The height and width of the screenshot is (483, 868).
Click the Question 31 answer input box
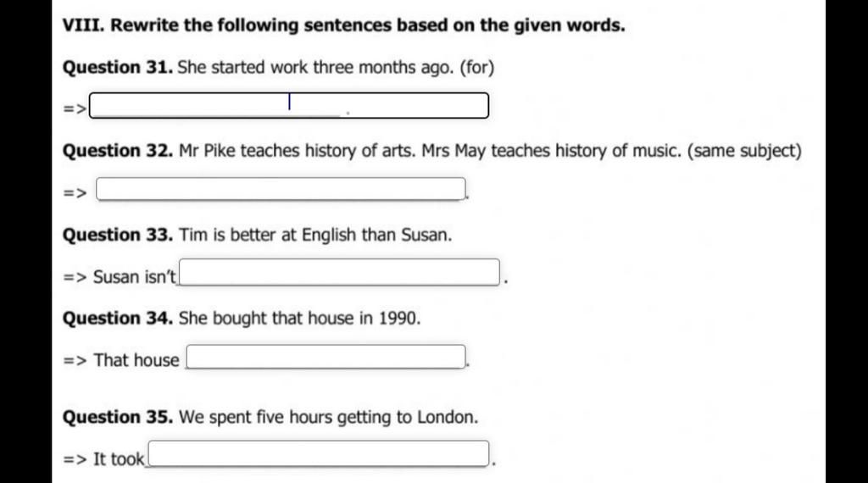pos(289,106)
